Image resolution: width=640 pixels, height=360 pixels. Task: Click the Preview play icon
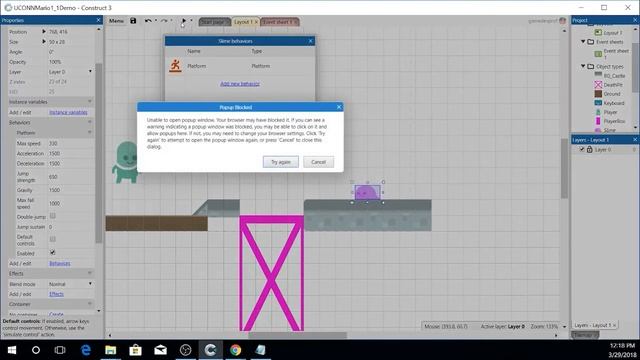184,21
